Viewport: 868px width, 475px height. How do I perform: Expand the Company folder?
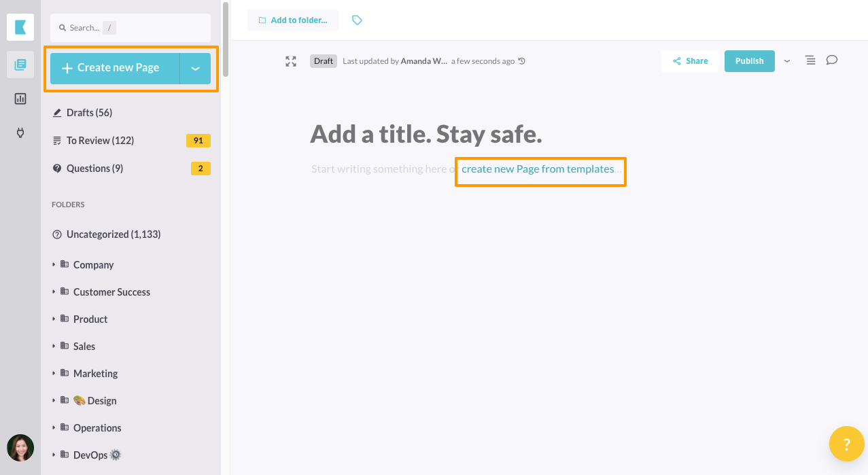[x=54, y=264]
